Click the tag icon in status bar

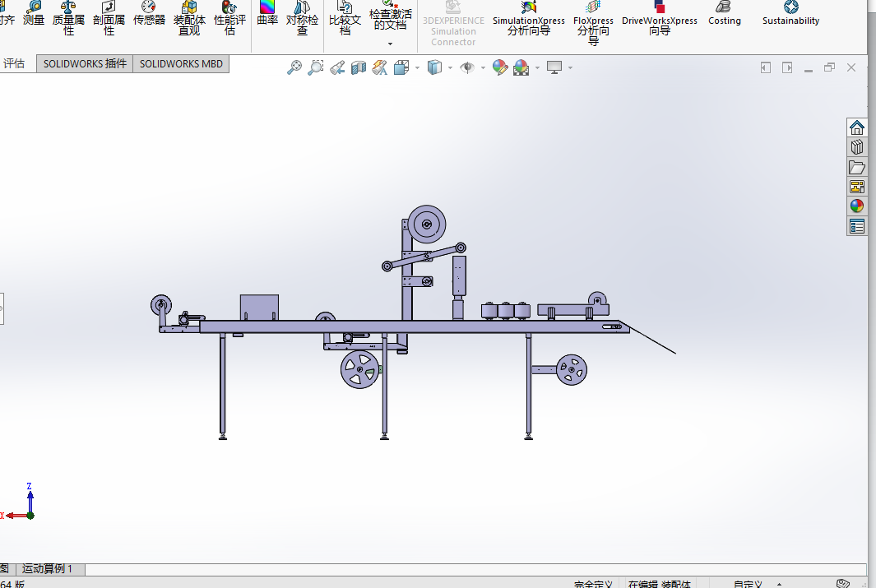point(843,584)
